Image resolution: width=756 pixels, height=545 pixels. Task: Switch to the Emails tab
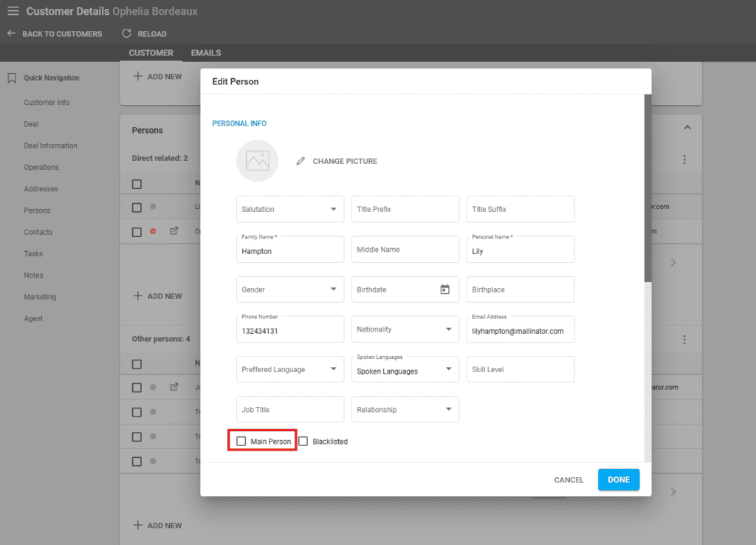(205, 53)
